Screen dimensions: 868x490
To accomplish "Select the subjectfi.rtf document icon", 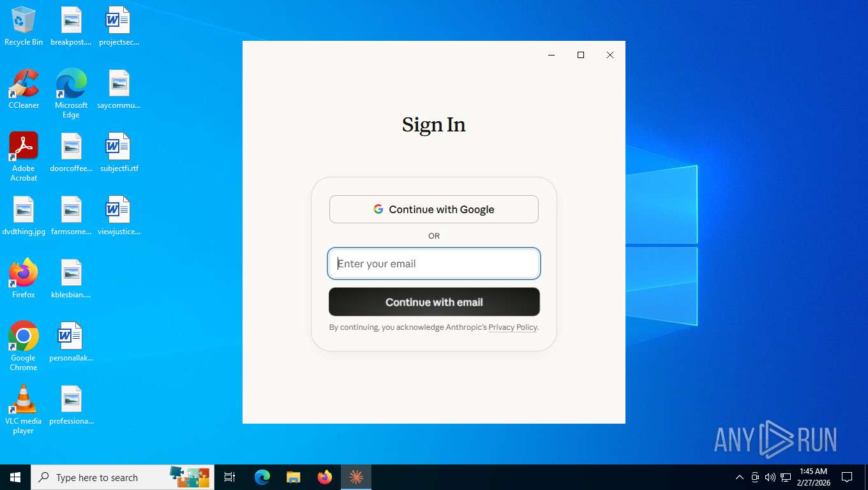I will click(119, 153).
